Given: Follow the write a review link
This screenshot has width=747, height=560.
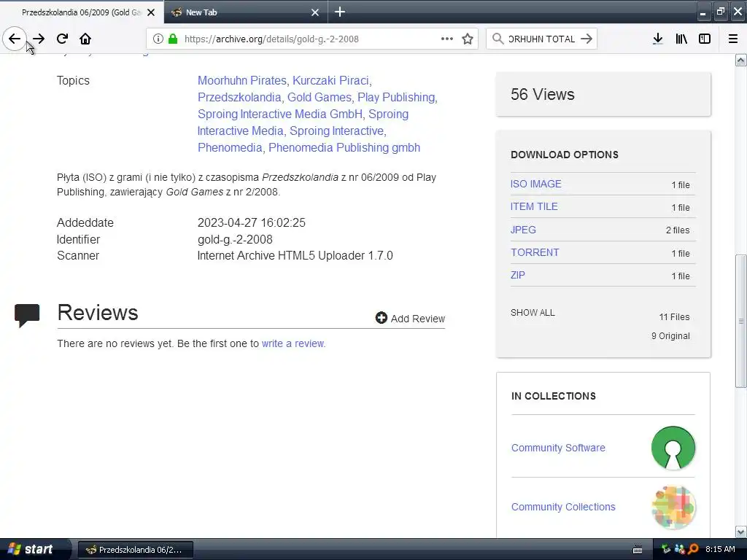Looking at the screenshot, I should (x=293, y=344).
